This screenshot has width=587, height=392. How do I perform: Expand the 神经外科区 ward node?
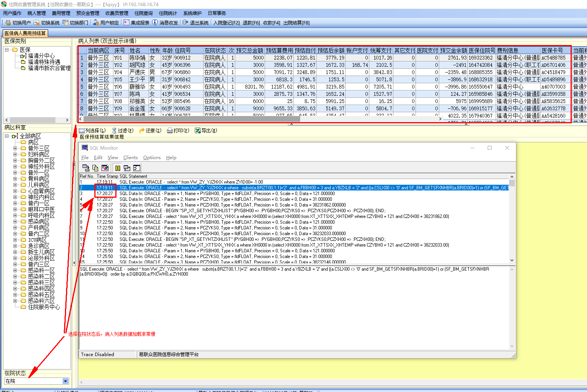[x=15, y=166]
